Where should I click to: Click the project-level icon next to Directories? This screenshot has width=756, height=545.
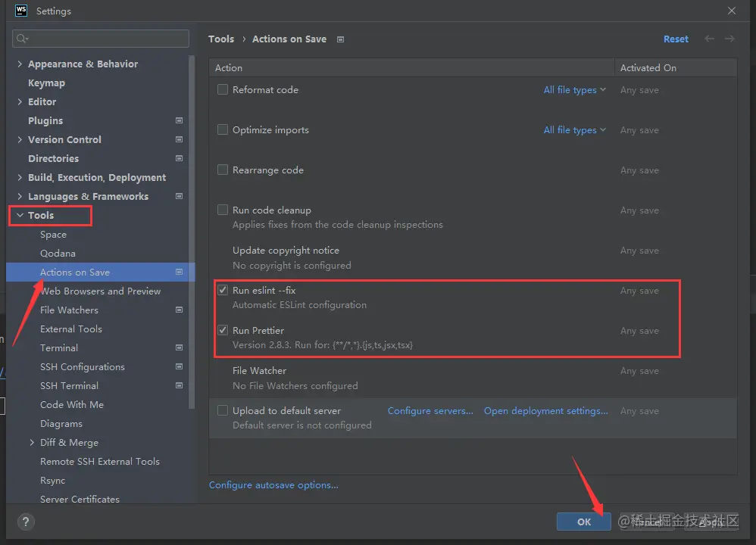click(x=179, y=158)
